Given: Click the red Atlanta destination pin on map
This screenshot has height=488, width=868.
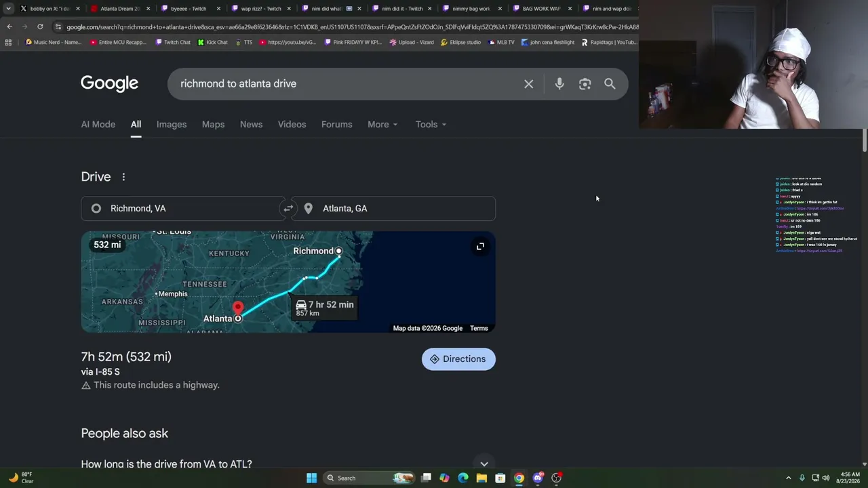Looking at the screenshot, I should tap(238, 309).
